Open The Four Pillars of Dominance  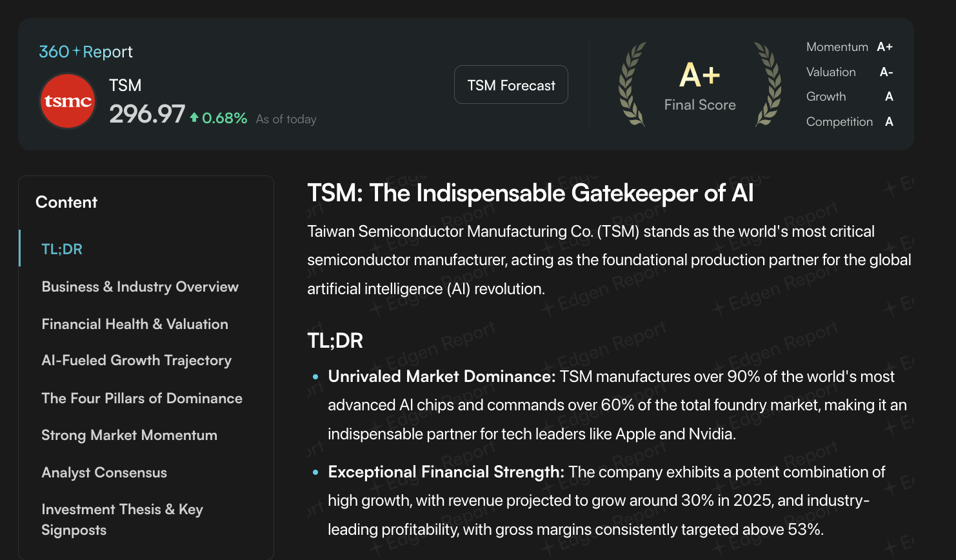point(142,398)
